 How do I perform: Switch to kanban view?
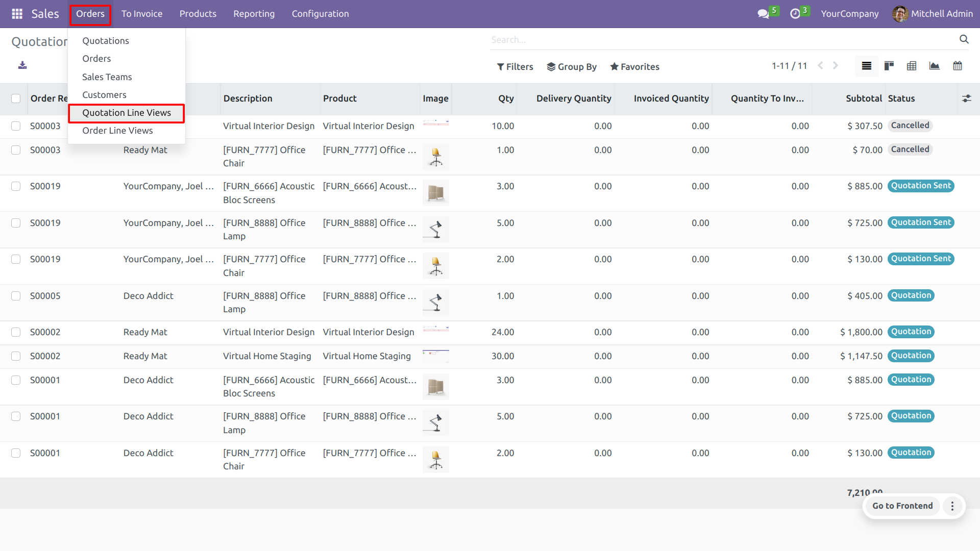[889, 66]
